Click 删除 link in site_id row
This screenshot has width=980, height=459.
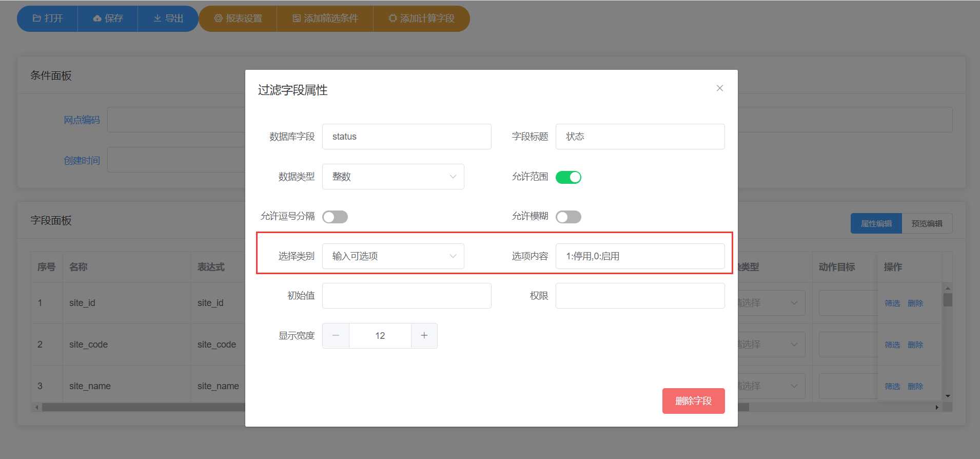tap(915, 303)
